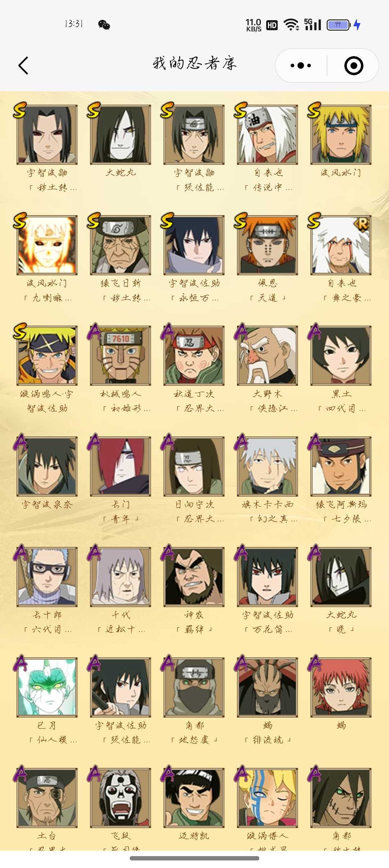
Task: Open 长门「青年」ninja card
Action: pyautogui.click(x=120, y=466)
